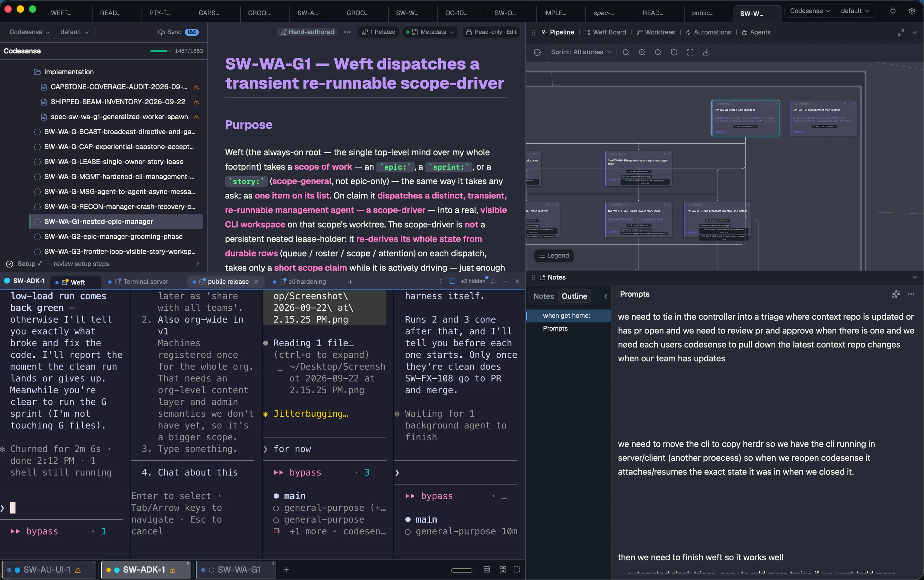Open the 1 Related button
The height and width of the screenshot is (580, 924).
point(379,32)
